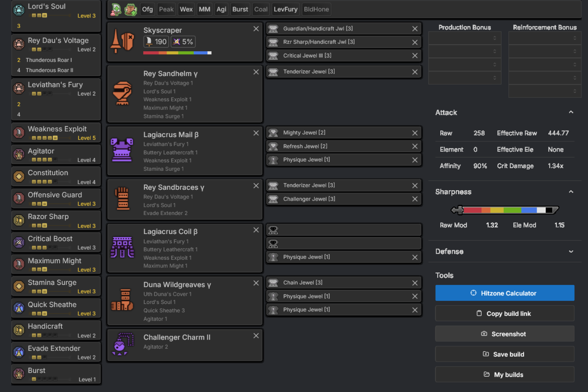Screen dimensions: 588x392
Task: Click the Constitution skill icon
Action: click(x=19, y=177)
